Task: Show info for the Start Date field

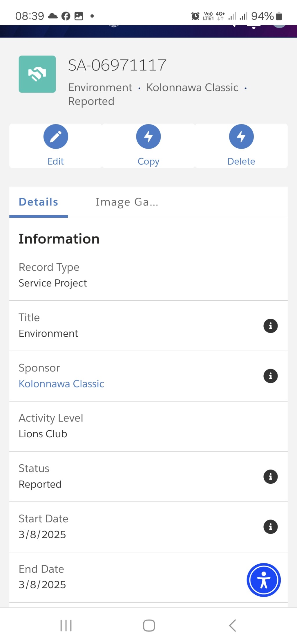Action: pos(270,527)
